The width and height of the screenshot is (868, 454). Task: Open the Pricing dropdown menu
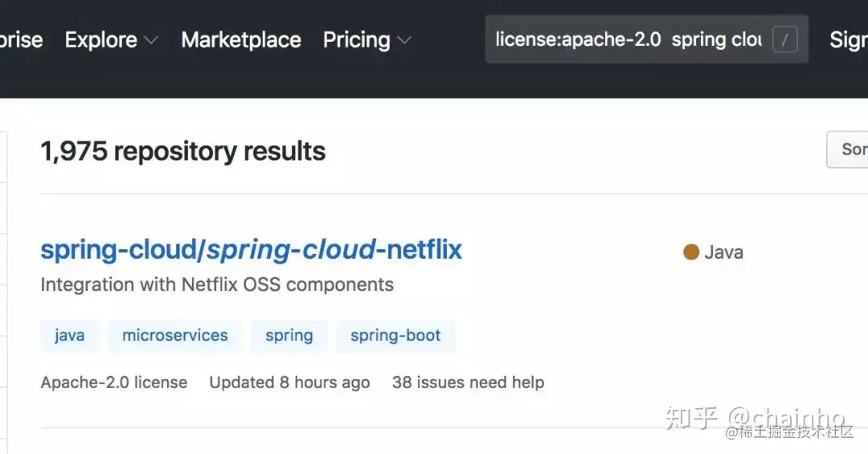[x=366, y=39]
